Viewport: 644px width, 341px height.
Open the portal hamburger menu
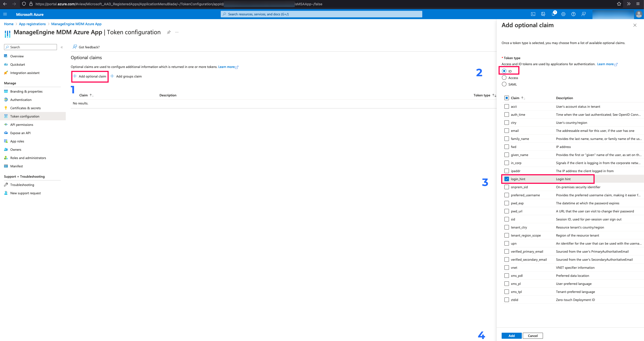point(5,14)
